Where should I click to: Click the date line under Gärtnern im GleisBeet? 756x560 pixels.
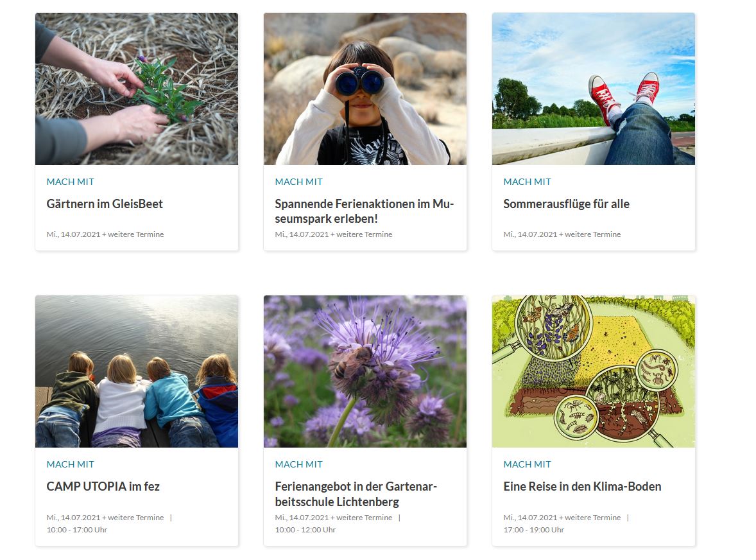pos(105,234)
